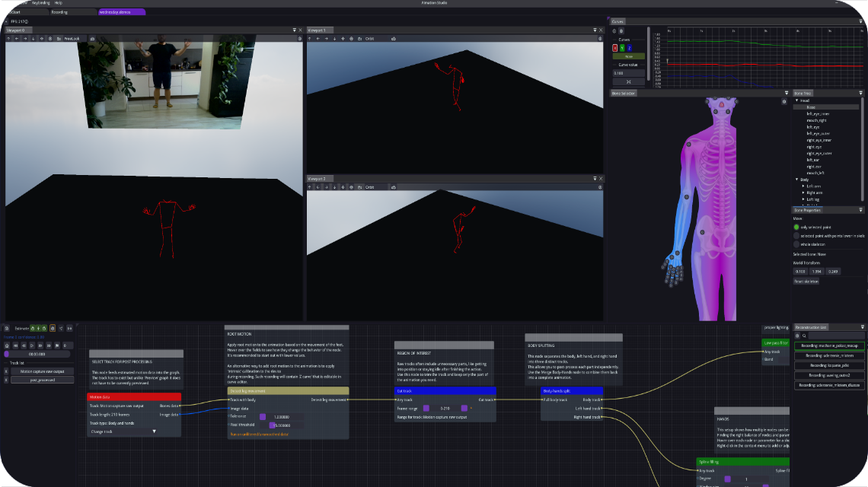868x487 pixels.
Task: Select the Body/hands split node header
Action: 571,390
